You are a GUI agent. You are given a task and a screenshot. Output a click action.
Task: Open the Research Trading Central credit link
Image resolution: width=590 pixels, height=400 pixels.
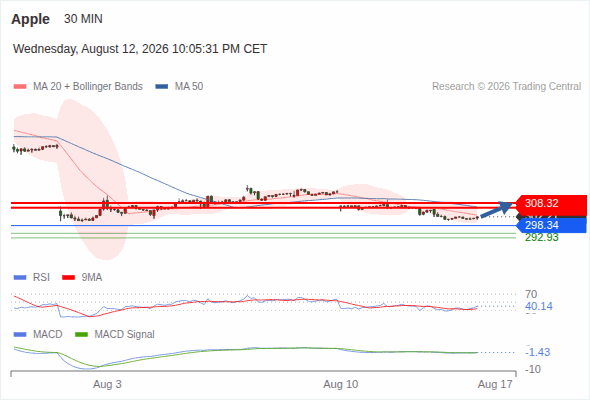tap(506, 87)
